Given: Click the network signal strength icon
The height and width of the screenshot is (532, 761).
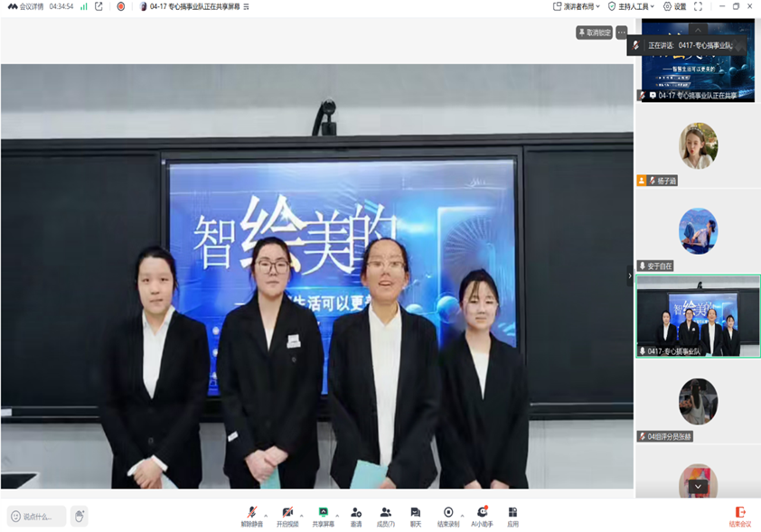Looking at the screenshot, I should [84, 6].
